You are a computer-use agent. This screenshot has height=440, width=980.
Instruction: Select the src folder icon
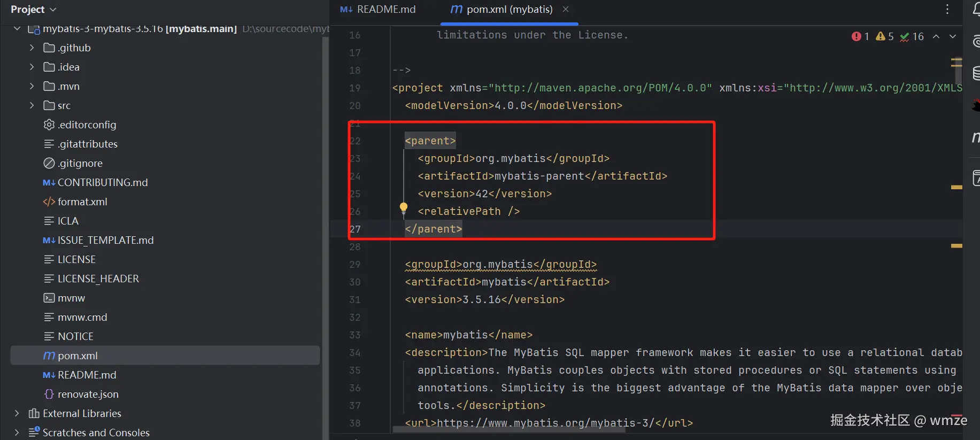[x=49, y=105]
